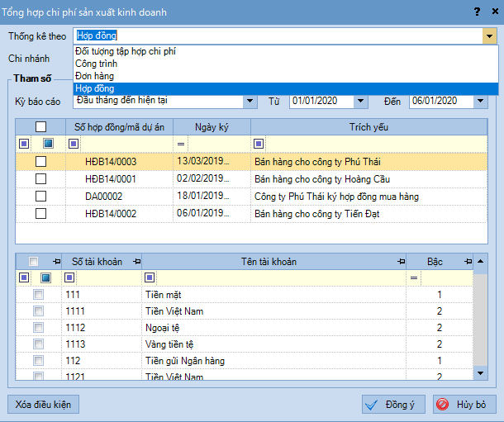The image size is (504, 422).
Task: Enable checkbox for account 1112 Ngoại tệ
Action: pyautogui.click(x=38, y=328)
